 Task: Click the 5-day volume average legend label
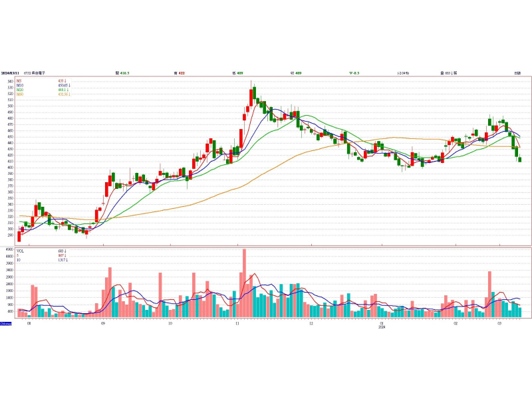tap(18, 255)
